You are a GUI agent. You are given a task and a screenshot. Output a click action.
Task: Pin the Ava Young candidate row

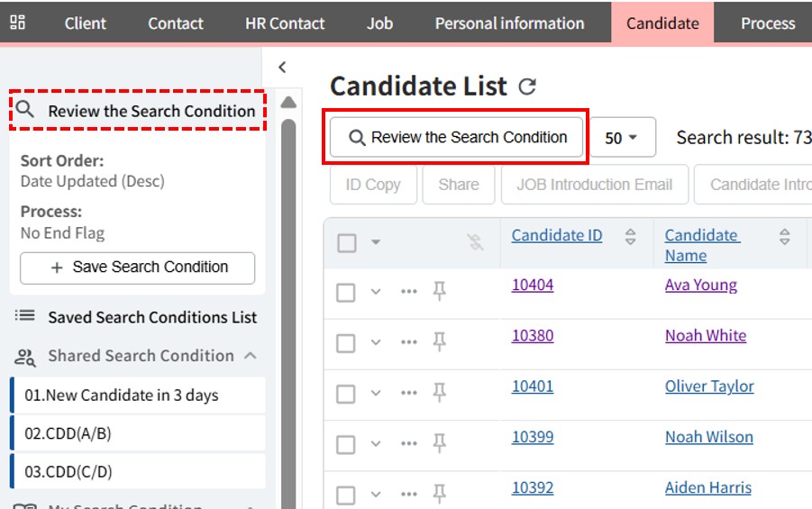[x=439, y=292]
